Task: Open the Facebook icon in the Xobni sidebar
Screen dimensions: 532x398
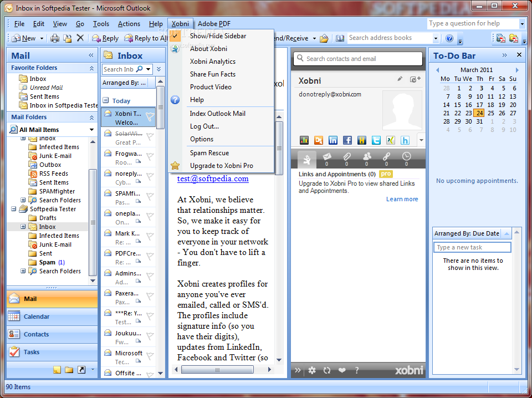Action: click(x=347, y=140)
